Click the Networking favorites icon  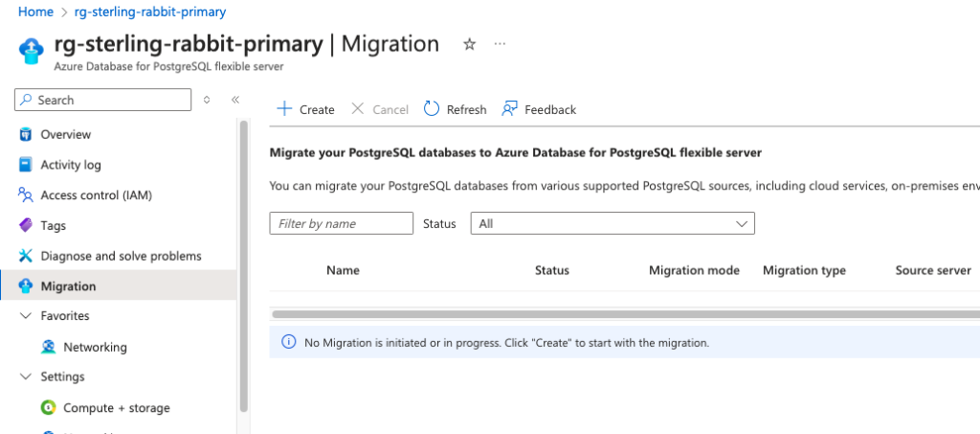[x=48, y=347]
